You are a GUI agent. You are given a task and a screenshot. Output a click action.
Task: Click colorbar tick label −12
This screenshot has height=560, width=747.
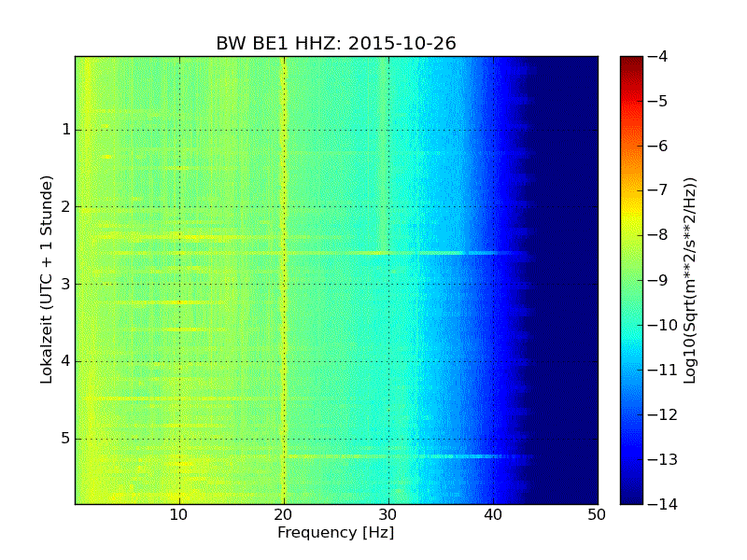663,414
